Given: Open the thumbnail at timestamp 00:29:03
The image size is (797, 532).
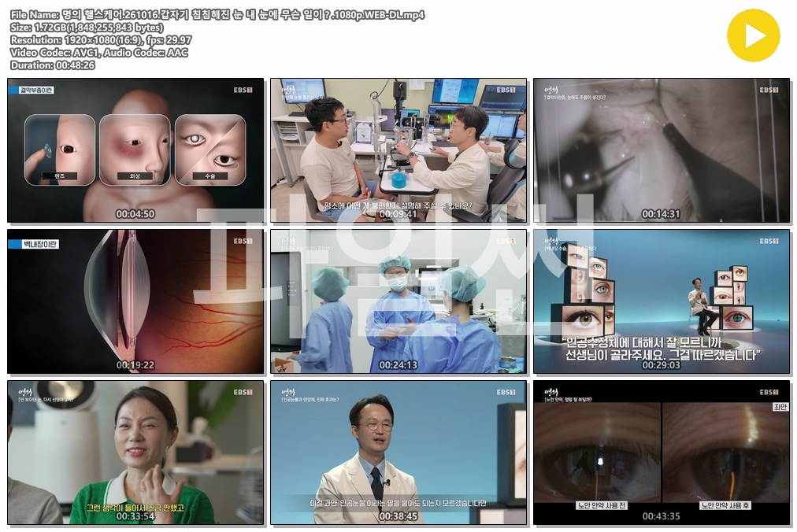Looking at the screenshot, I should pos(662,301).
